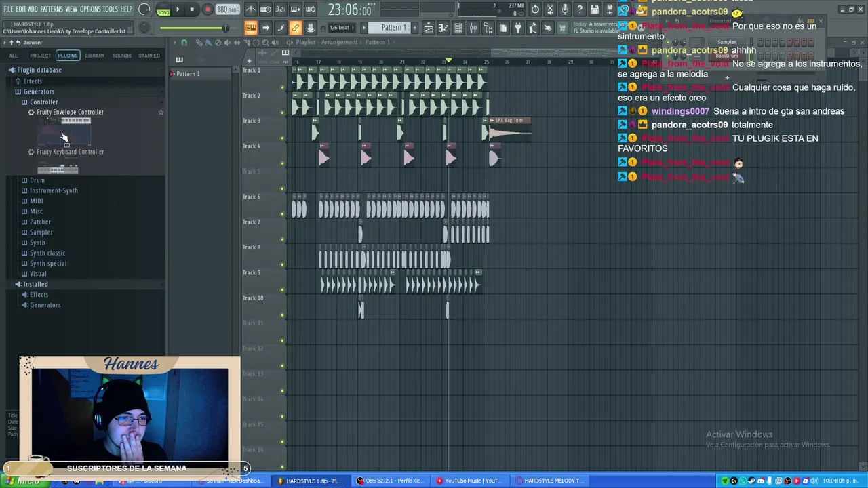Switch browser to the ALL tab
868x488 pixels.
[x=14, y=56]
